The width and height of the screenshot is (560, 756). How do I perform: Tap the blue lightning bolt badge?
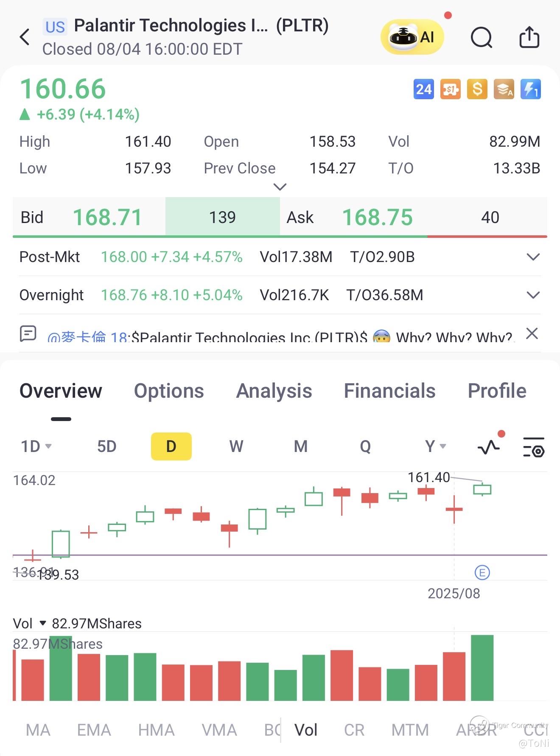tap(530, 89)
